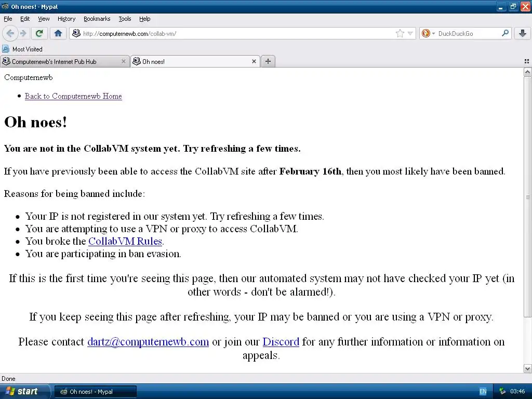
Task: Open the Downloads arrow button
Action: pyautogui.click(x=523, y=33)
